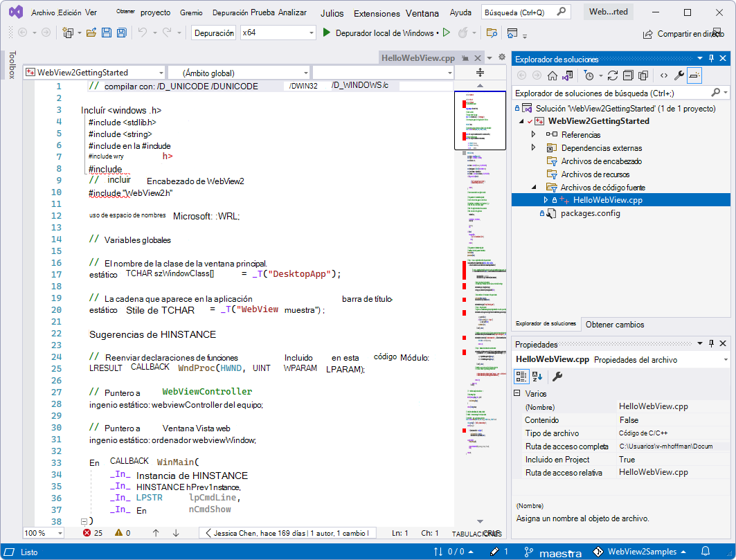Open properties via the wrench icon in Solution Explorer
Screen dimensions: 736x560
coord(679,75)
